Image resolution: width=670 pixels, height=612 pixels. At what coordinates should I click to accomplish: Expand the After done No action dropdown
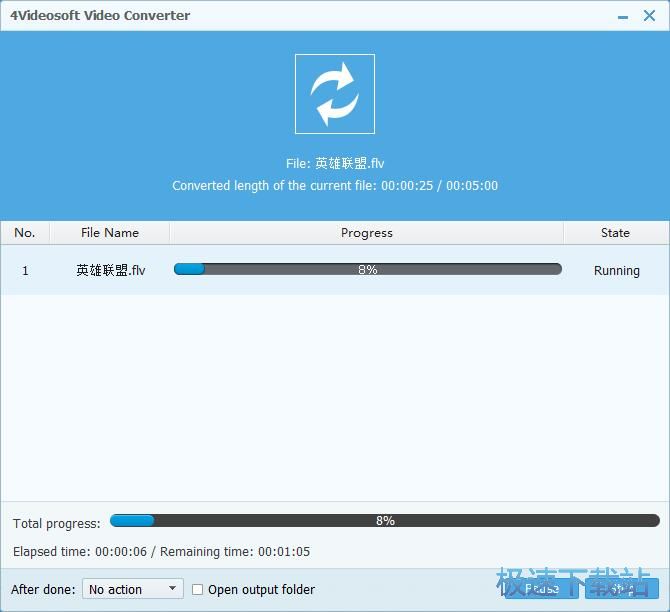pos(133,589)
